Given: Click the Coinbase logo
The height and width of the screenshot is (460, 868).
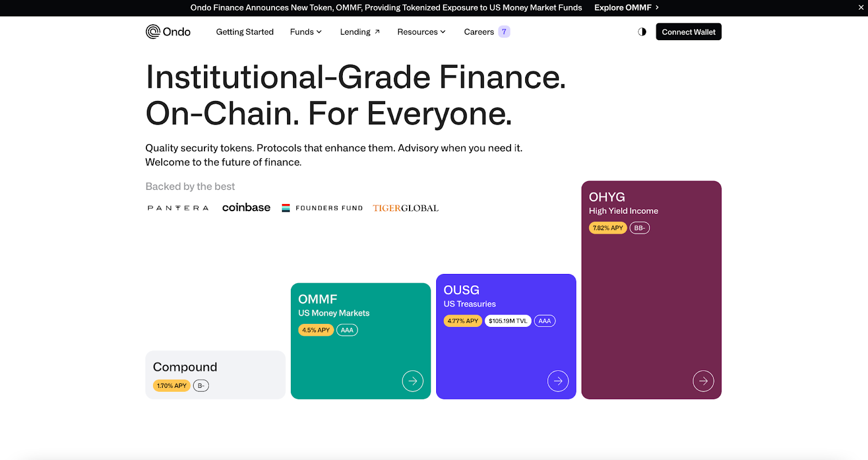Looking at the screenshot, I should (x=246, y=207).
